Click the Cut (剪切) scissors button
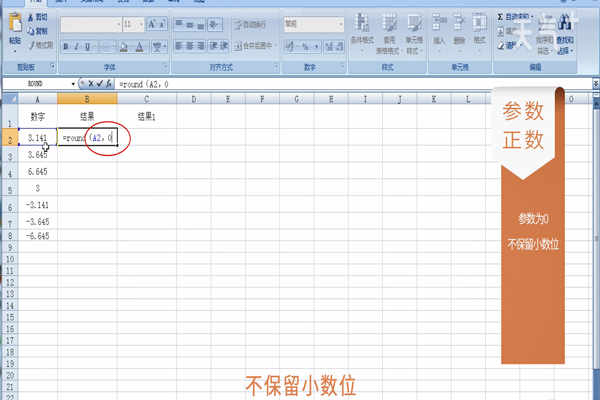The image size is (600, 400). (37, 17)
